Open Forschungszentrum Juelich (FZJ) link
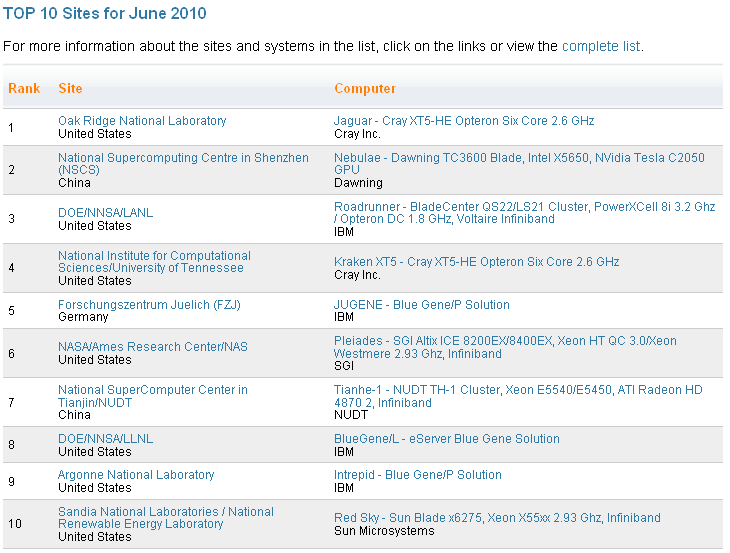This screenshot has height=553, width=730. (x=149, y=305)
